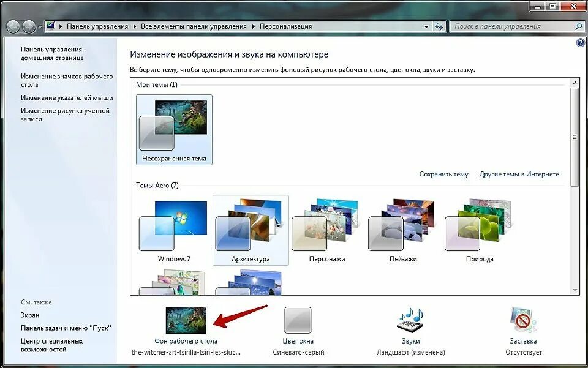The height and width of the screenshot is (368, 588).
Task: Click the Отсутствует screen saver text
Action: tap(524, 352)
